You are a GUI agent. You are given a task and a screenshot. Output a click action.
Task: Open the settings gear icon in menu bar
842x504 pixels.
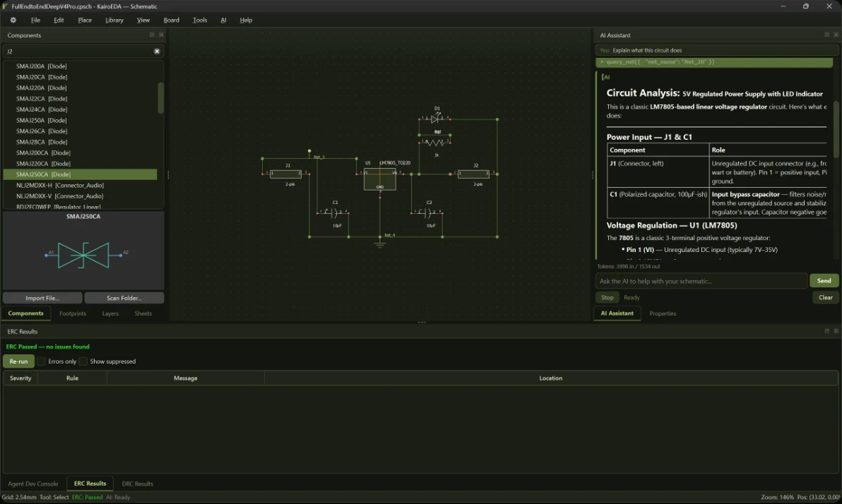[13, 20]
